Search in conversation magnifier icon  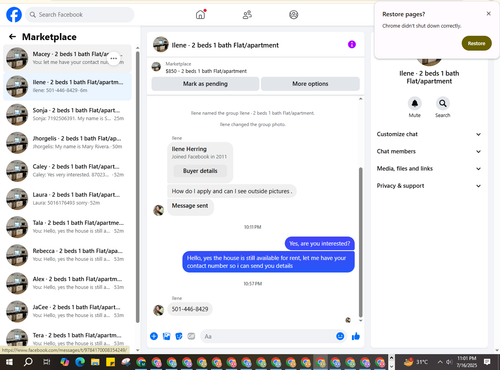tap(443, 103)
